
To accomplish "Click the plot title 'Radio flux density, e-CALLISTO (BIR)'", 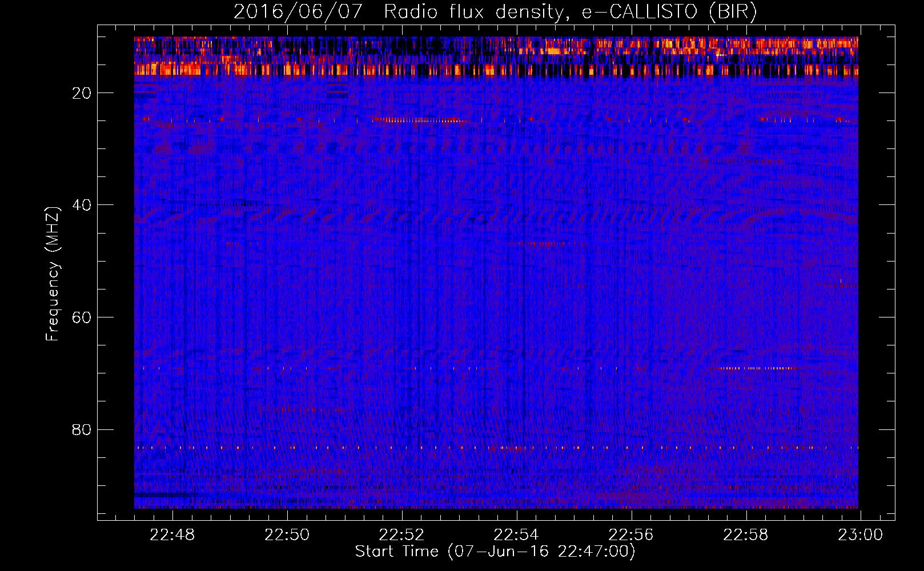I will tap(570, 12).
